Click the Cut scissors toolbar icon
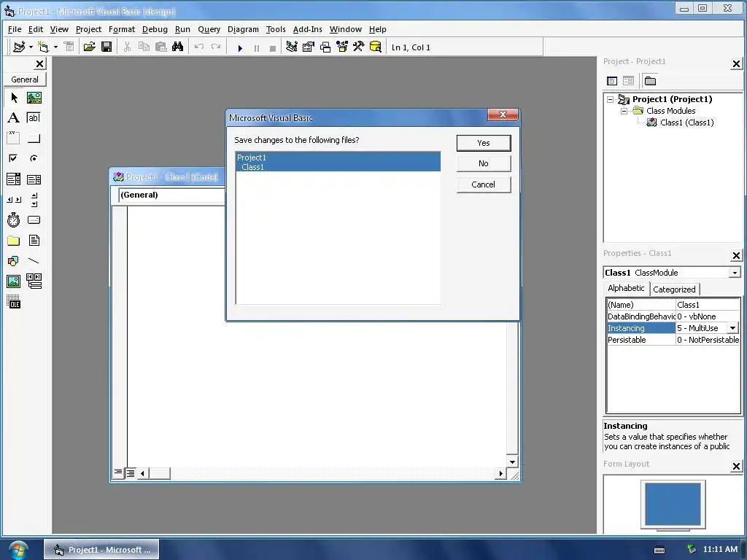Viewport: 747px width, 560px height. [127, 47]
